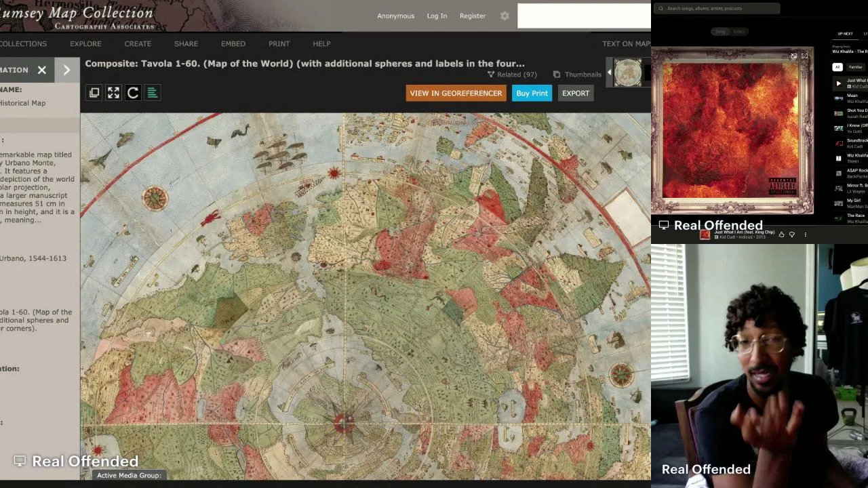Select the All filter chip in the queue
This screenshot has height=488, width=868.
pyautogui.click(x=837, y=67)
